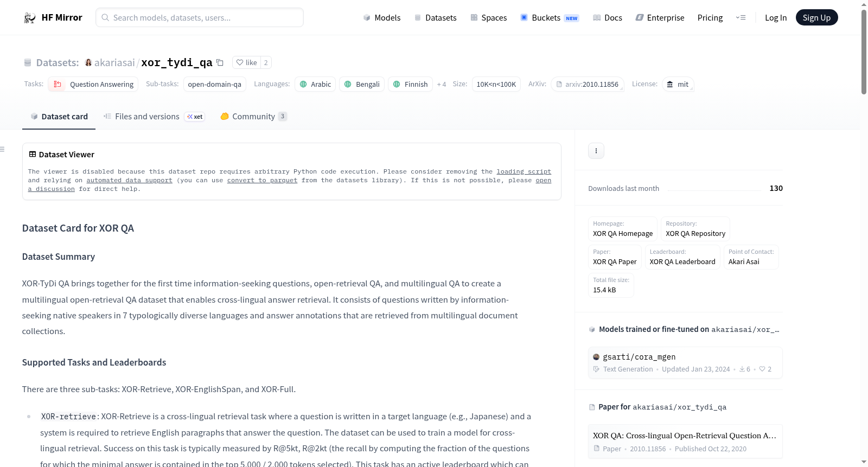Click the Finnish language tag

[x=410, y=84]
